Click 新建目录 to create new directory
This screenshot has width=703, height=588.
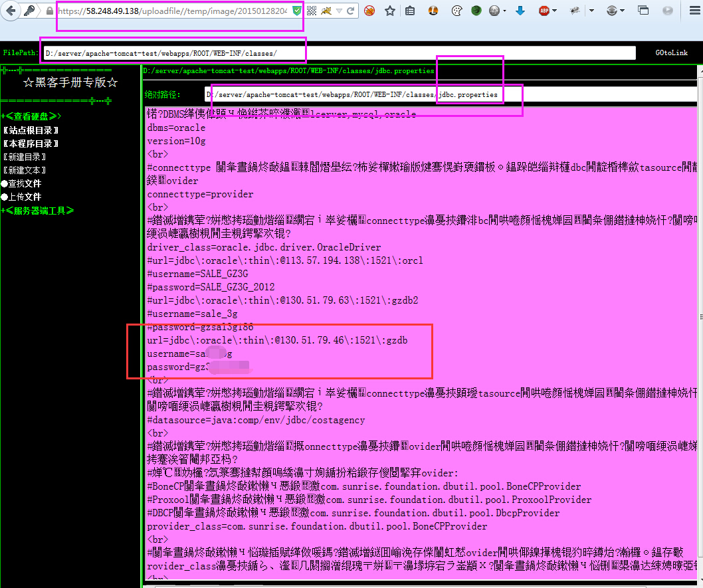pos(25,157)
